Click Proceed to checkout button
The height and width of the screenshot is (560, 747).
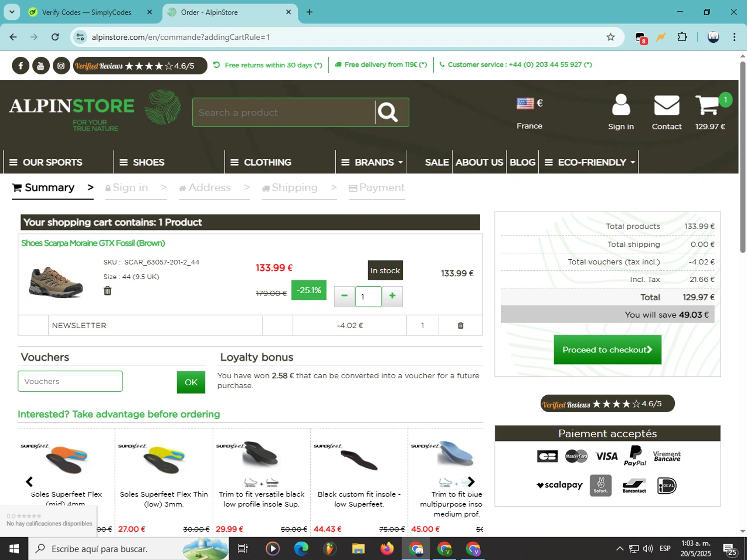pos(608,349)
